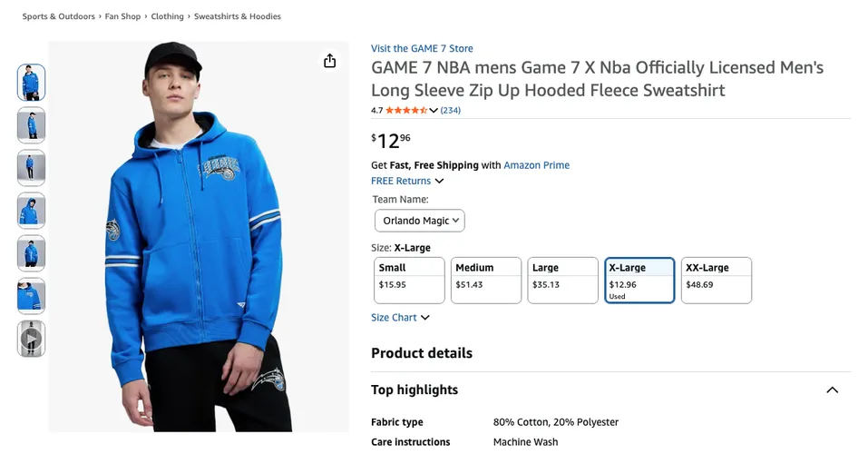Open the star rating chevron popup
The width and height of the screenshot is (868, 454).
pyautogui.click(x=434, y=110)
